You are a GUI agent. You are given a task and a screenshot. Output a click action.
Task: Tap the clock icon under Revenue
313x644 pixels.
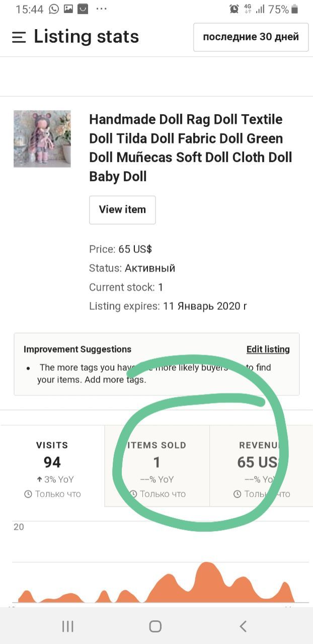[x=238, y=494]
